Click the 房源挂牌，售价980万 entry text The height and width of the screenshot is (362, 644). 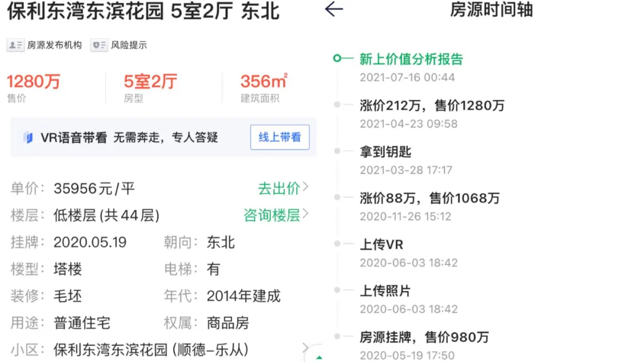425,338
